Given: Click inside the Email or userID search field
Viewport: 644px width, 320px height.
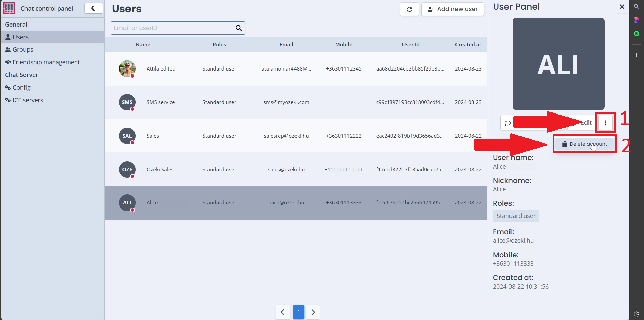Looking at the screenshot, I should pyautogui.click(x=172, y=28).
